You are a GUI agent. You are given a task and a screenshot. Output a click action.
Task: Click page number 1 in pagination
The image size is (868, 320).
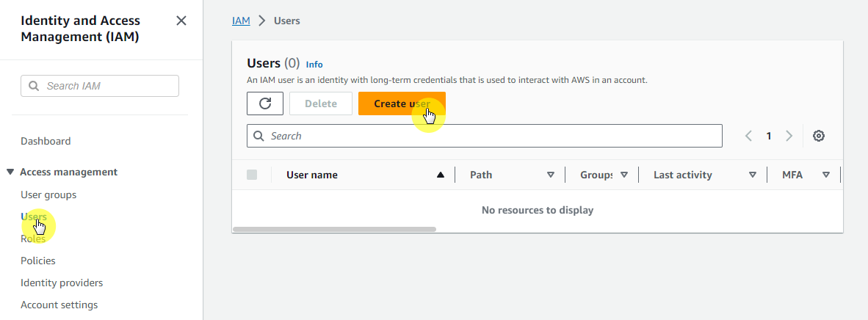point(769,136)
